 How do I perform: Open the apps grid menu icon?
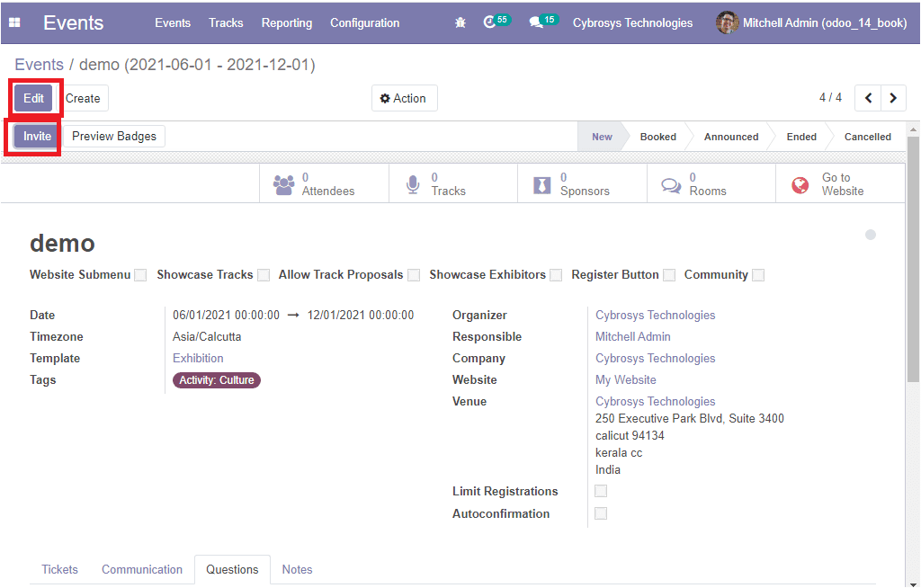(x=14, y=22)
